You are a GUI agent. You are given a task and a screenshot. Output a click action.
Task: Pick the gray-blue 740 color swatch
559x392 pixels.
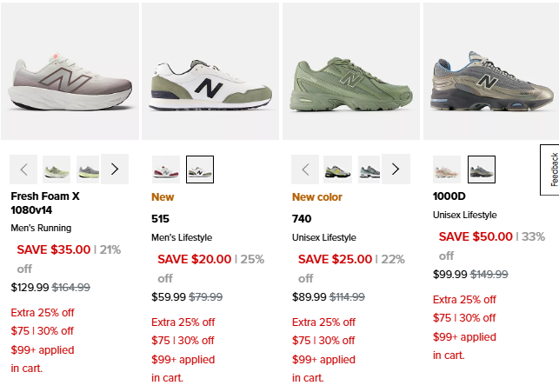click(x=369, y=169)
